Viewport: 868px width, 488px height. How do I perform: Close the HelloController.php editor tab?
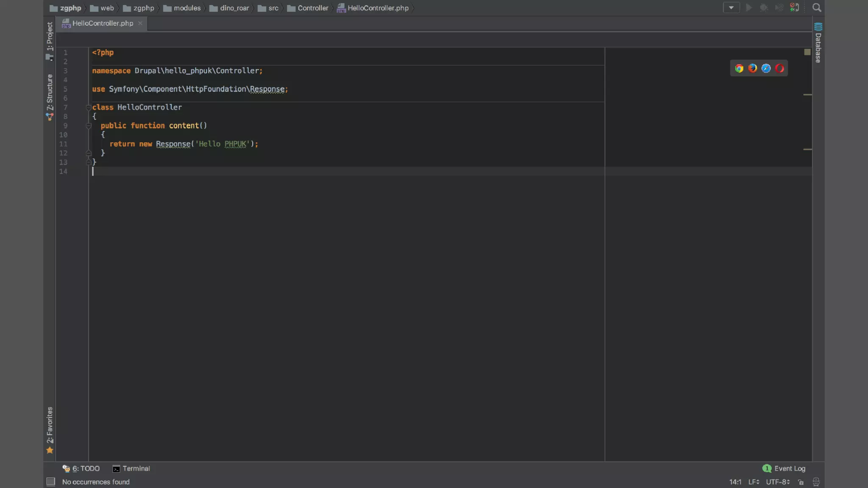pyautogui.click(x=140, y=23)
